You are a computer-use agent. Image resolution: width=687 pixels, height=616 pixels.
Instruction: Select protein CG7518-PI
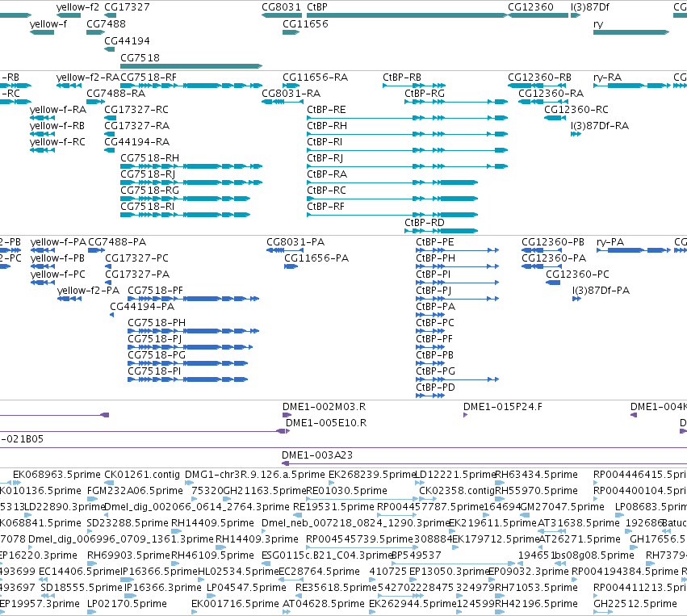coord(187,379)
